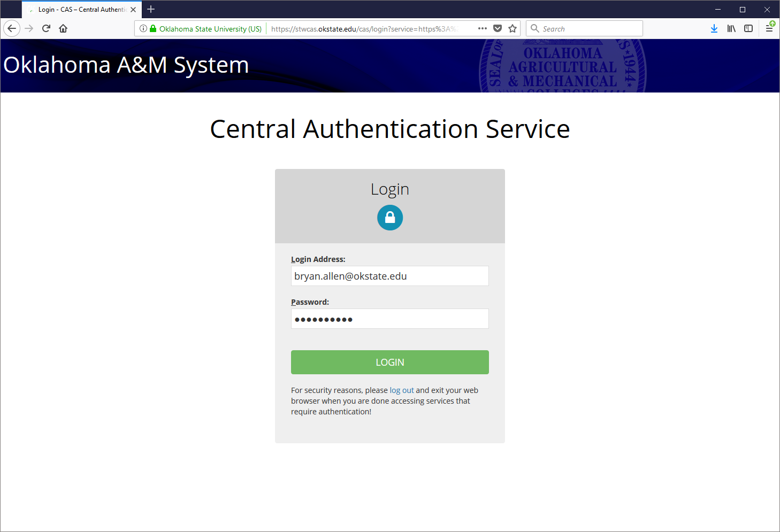This screenshot has height=532, width=780.
Task: Bookmark this page via star icon
Action: point(512,28)
